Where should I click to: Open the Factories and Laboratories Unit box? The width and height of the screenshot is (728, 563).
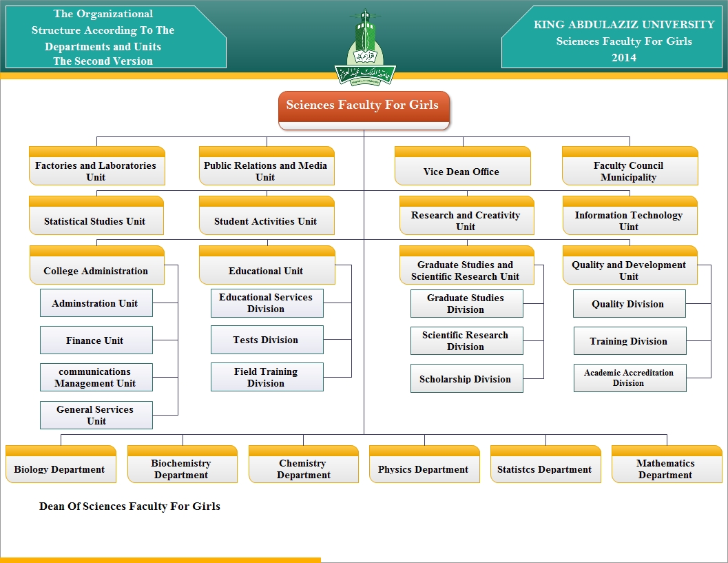pos(96,166)
